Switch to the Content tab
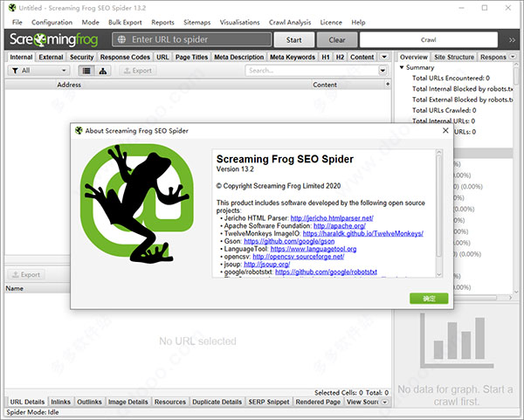524x420 pixels. (362, 57)
